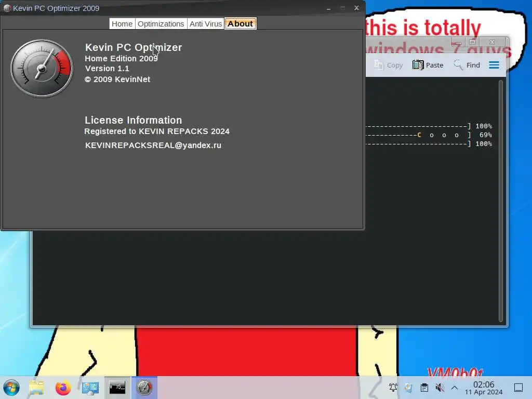Screen dimensions: 532x399
Task: Click the Kevin PC Optimizer title-bar icon
Action: tap(7, 8)
